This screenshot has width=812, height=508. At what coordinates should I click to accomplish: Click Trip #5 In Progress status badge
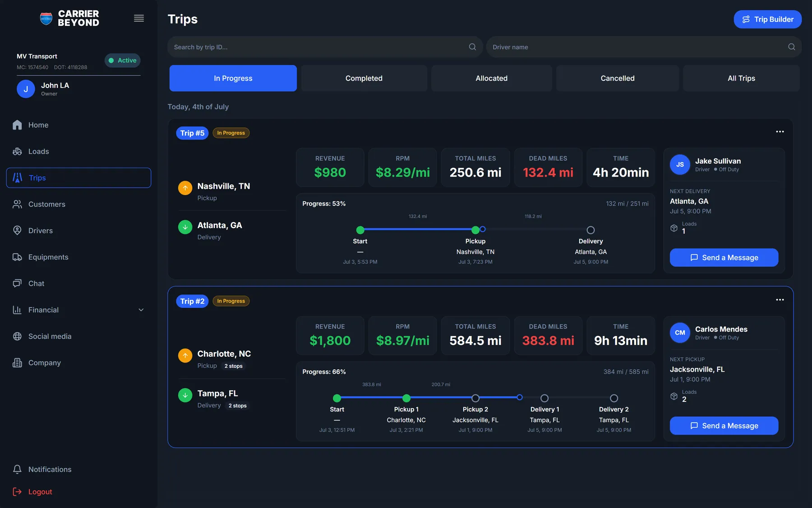pyautogui.click(x=231, y=133)
